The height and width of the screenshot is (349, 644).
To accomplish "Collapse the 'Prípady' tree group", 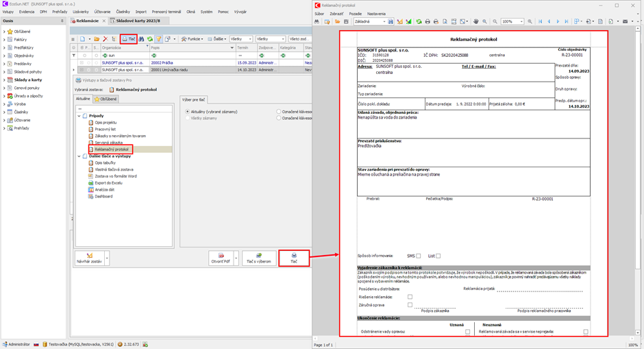I will pyautogui.click(x=79, y=116).
